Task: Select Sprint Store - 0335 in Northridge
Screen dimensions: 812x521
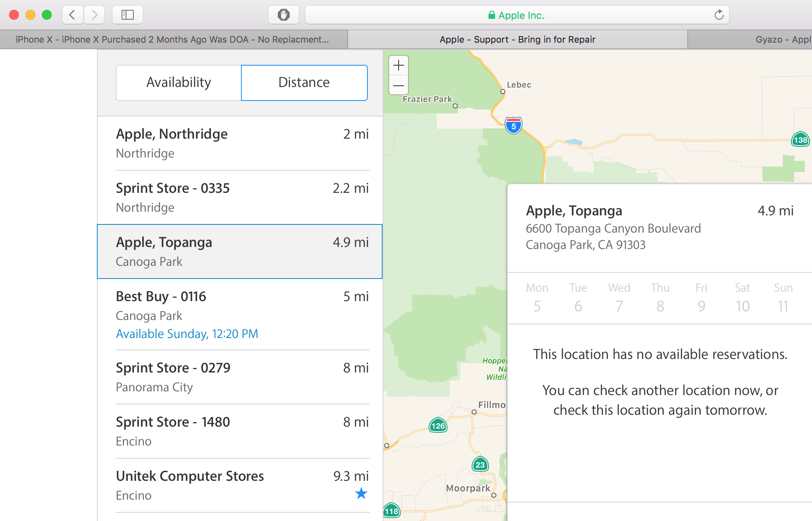Action: [243, 197]
